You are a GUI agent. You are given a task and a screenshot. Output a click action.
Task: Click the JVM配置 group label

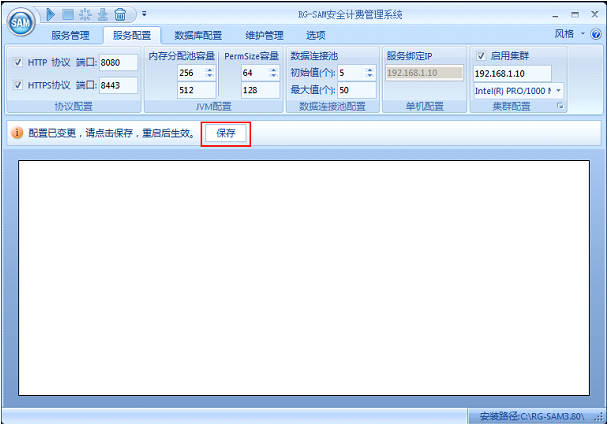tap(213, 106)
